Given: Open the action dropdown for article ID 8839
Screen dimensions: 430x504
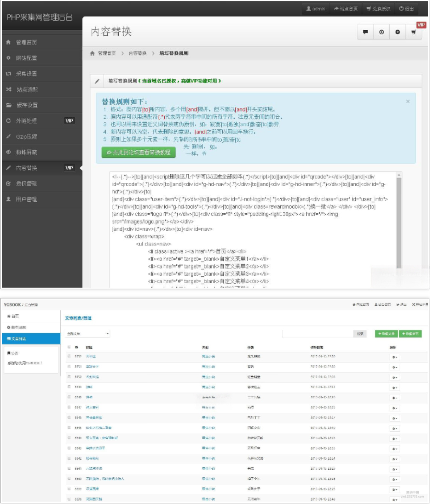Looking at the screenshot, I should (395, 489).
